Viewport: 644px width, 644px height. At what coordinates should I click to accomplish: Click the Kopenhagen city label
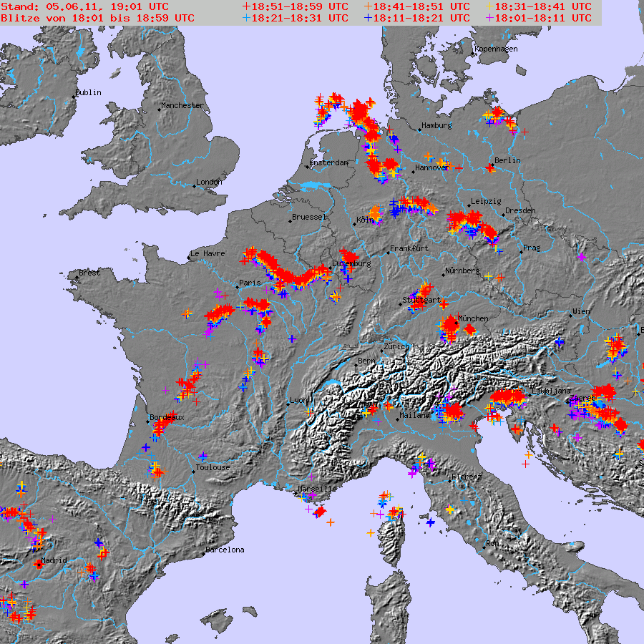point(496,49)
